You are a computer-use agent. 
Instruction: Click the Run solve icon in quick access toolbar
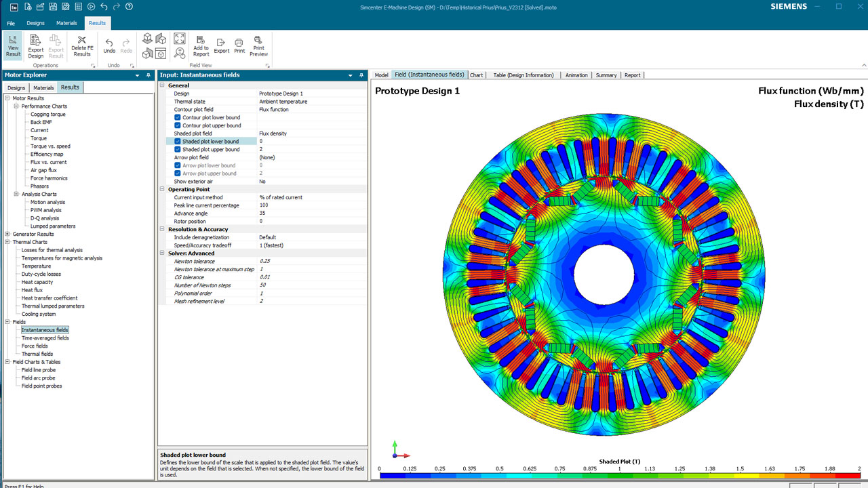(x=91, y=6)
